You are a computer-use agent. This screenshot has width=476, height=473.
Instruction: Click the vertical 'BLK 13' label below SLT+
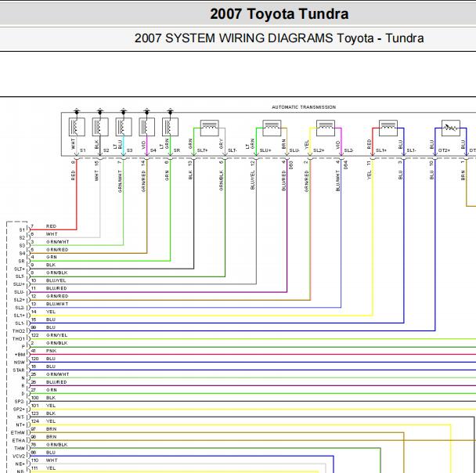click(x=190, y=170)
